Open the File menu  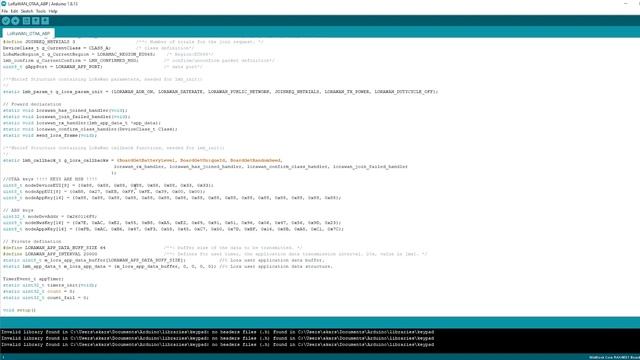4,11
